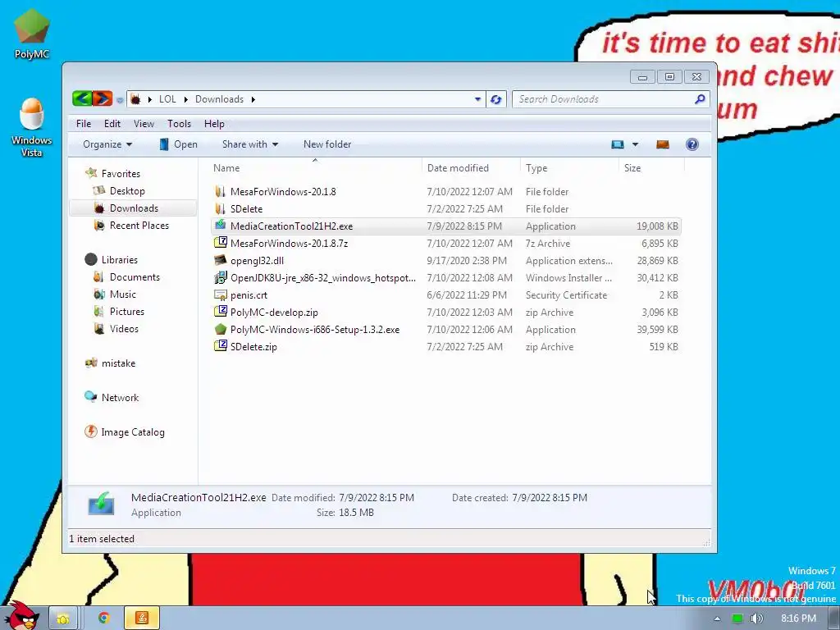Open the Organize dropdown

click(107, 144)
